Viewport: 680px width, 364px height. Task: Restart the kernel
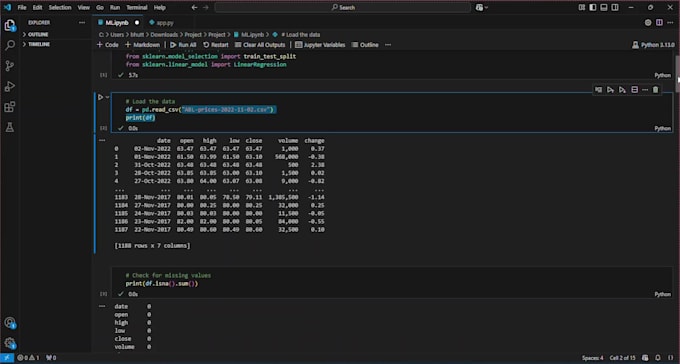pos(216,45)
